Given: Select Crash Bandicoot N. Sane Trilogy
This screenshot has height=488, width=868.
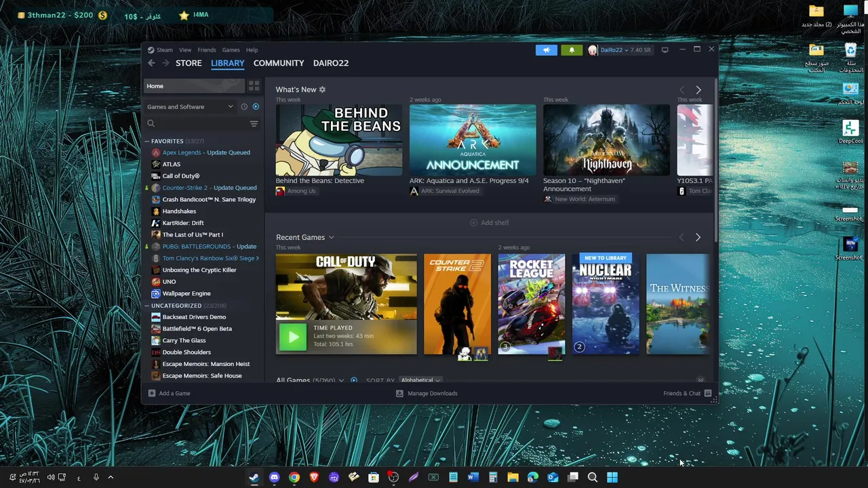Looking at the screenshot, I should click(x=209, y=199).
